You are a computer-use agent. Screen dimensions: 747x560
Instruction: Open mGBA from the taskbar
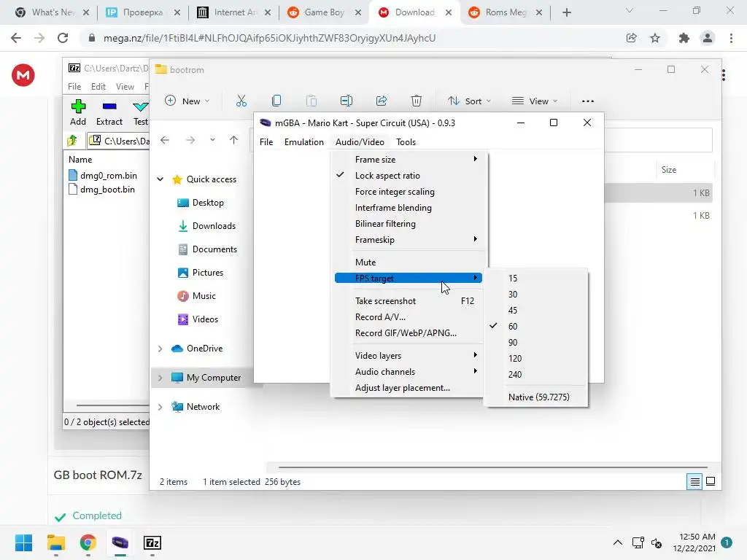(x=120, y=542)
